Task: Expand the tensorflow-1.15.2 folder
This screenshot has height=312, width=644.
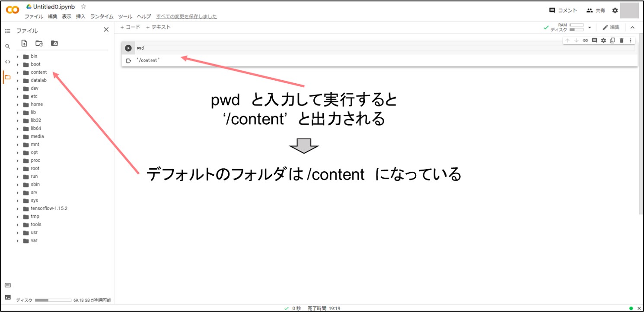Action: coord(18,208)
